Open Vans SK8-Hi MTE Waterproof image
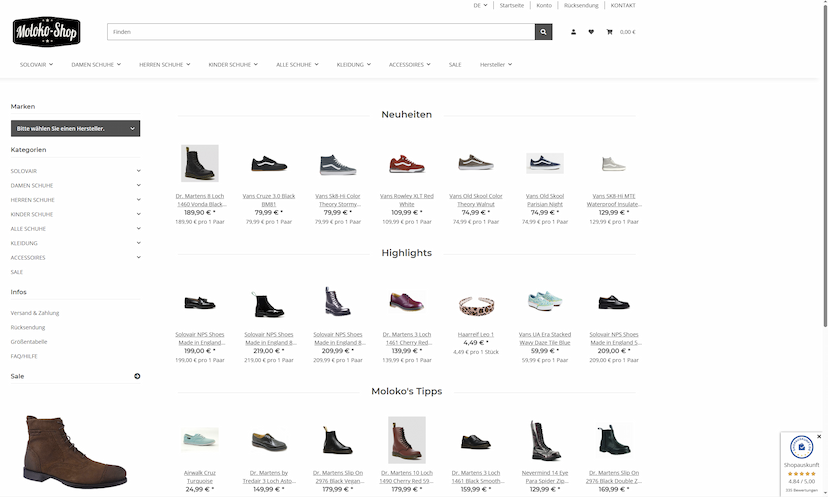The height and width of the screenshot is (497, 828). 614,164
